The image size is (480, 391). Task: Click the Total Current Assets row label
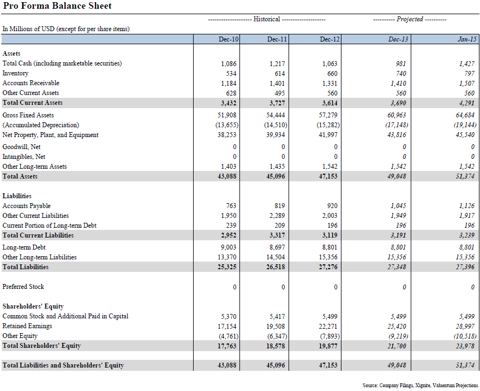coord(32,103)
